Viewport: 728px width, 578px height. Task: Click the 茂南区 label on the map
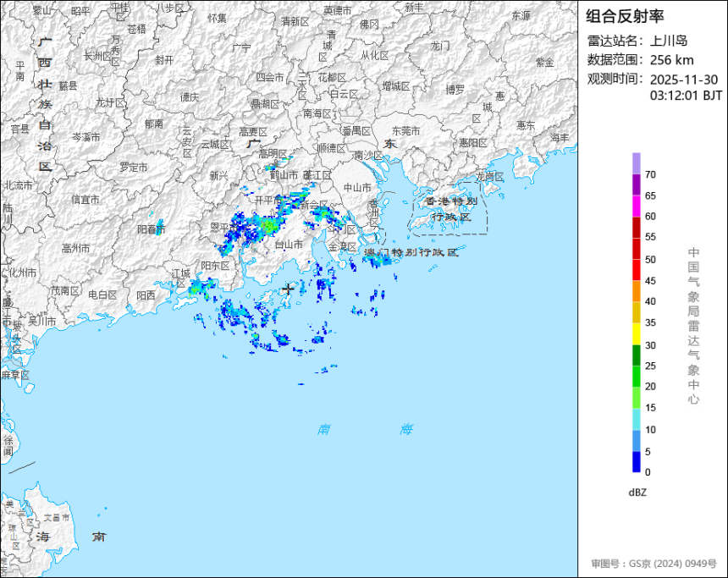pyautogui.click(x=64, y=290)
